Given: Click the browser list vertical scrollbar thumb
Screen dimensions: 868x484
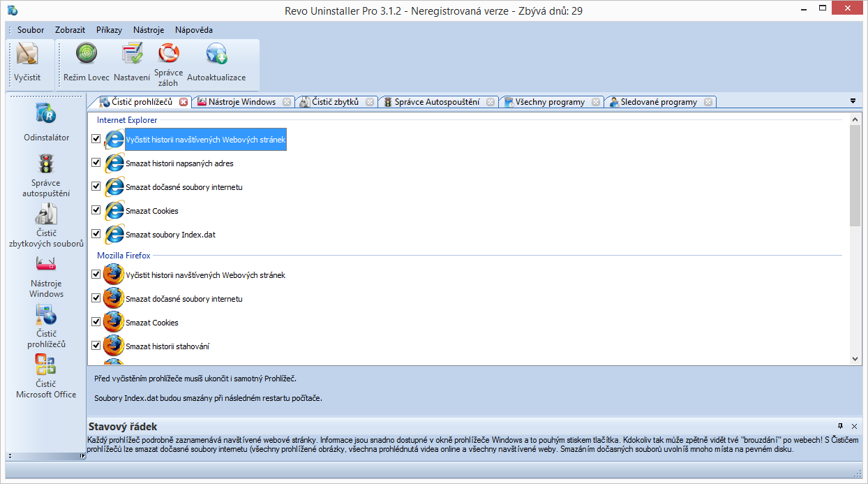Looking at the screenshot, I should click(856, 176).
